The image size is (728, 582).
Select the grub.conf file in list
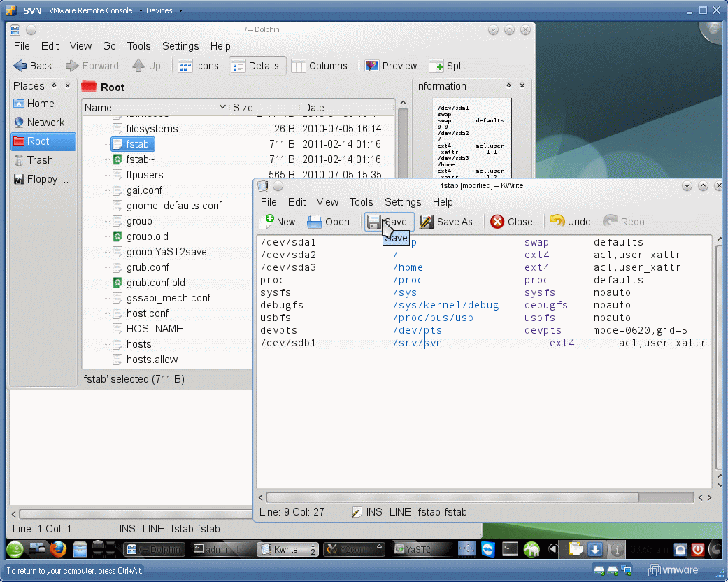(x=148, y=267)
